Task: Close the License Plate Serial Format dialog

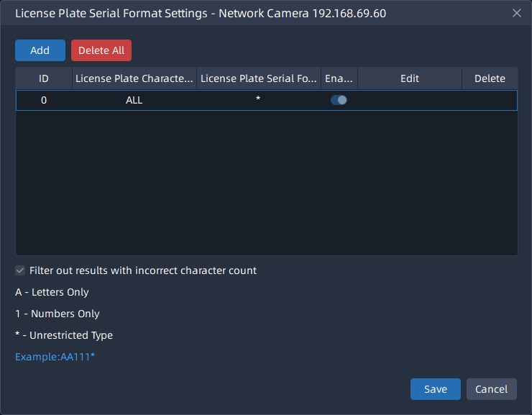Action: (x=516, y=13)
